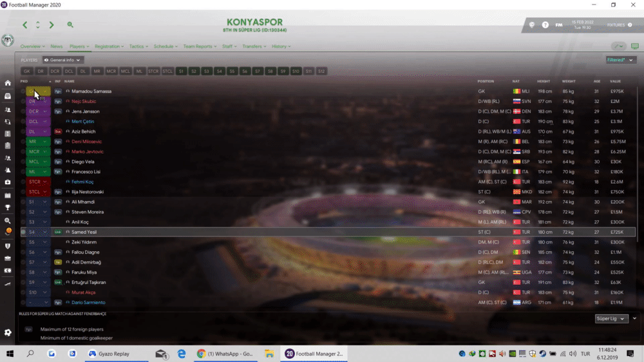Sort the table by POSITION column header
This screenshot has height=362, width=644.
pyautogui.click(x=486, y=81)
